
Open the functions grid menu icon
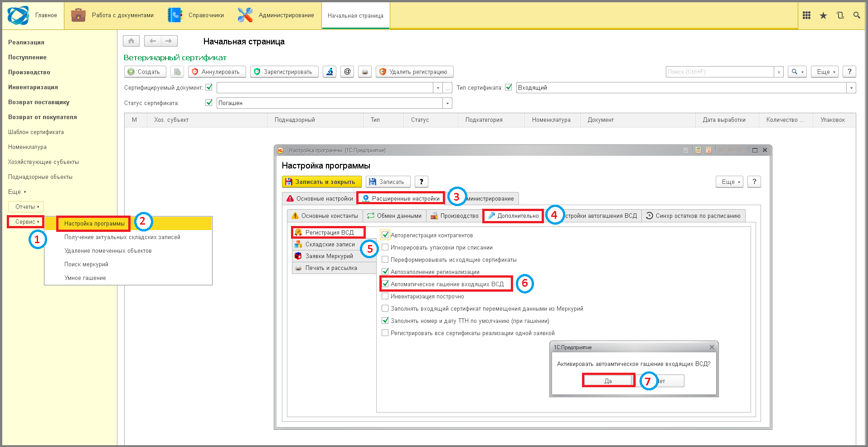tap(806, 15)
